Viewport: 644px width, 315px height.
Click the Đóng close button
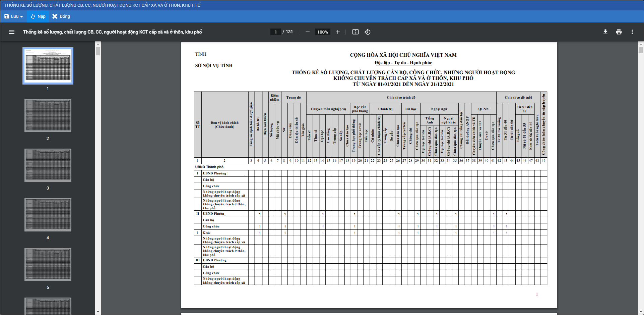[x=61, y=16]
